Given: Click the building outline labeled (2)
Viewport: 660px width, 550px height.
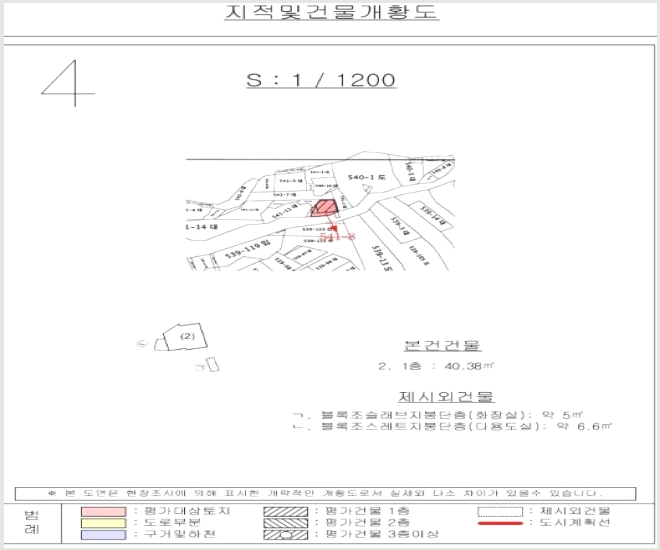Looking at the screenshot, I should pos(186,337).
